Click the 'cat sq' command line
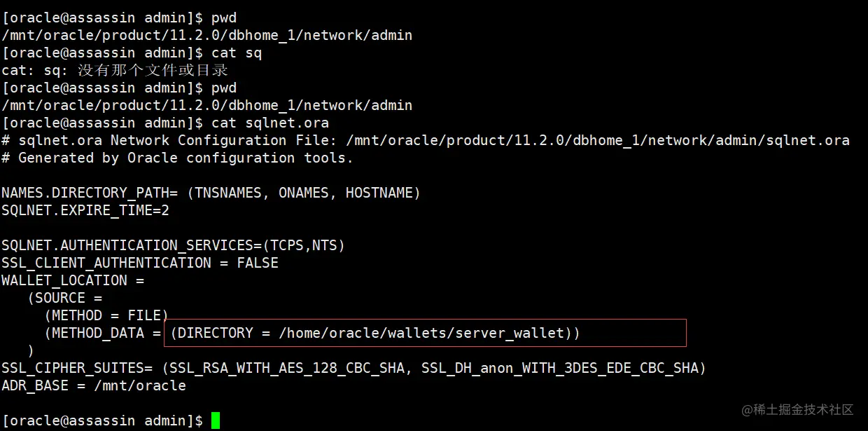868x431 pixels. [132, 53]
